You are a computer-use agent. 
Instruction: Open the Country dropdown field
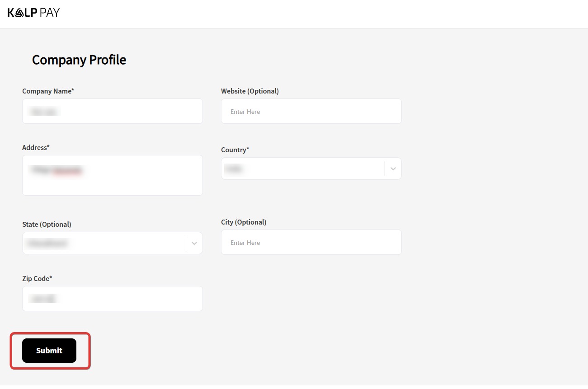pyautogui.click(x=303, y=169)
